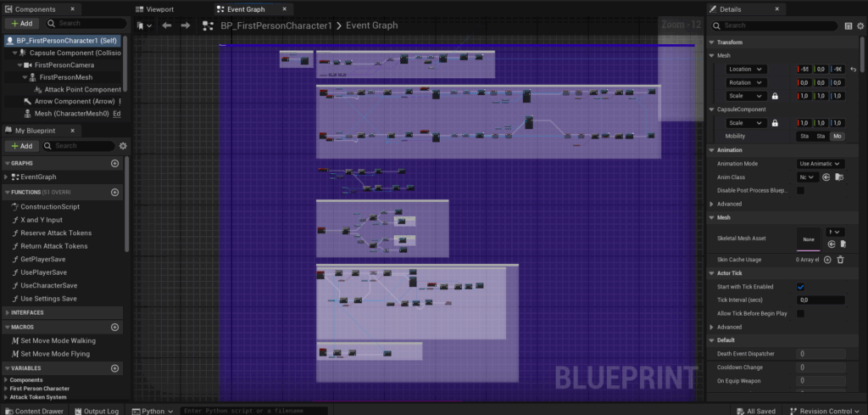Click the Skeletal Mesh Asset thumbnail

point(810,240)
